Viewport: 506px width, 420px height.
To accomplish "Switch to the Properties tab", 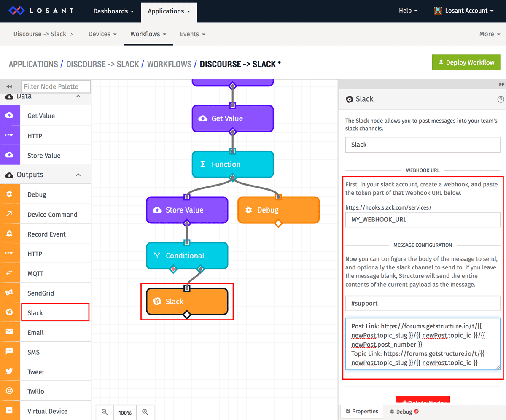I will 361,411.
